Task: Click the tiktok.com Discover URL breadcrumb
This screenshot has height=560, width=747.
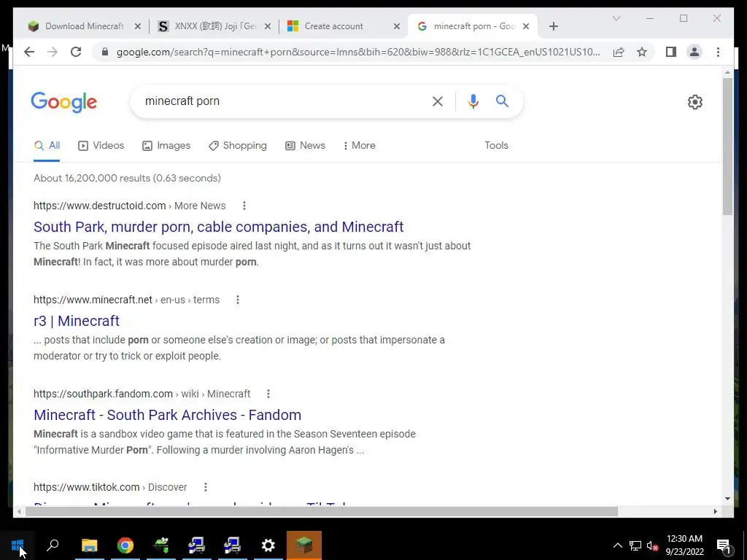Action: [x=110, y=487]
